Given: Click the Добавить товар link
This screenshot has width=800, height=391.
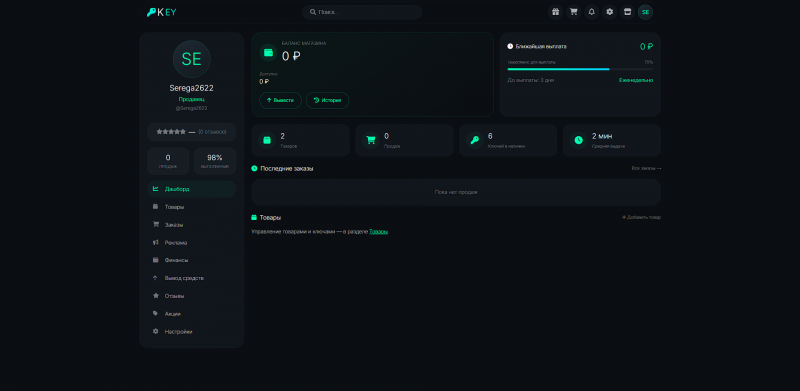Looking at the screenshot, I should pos(641,217).
